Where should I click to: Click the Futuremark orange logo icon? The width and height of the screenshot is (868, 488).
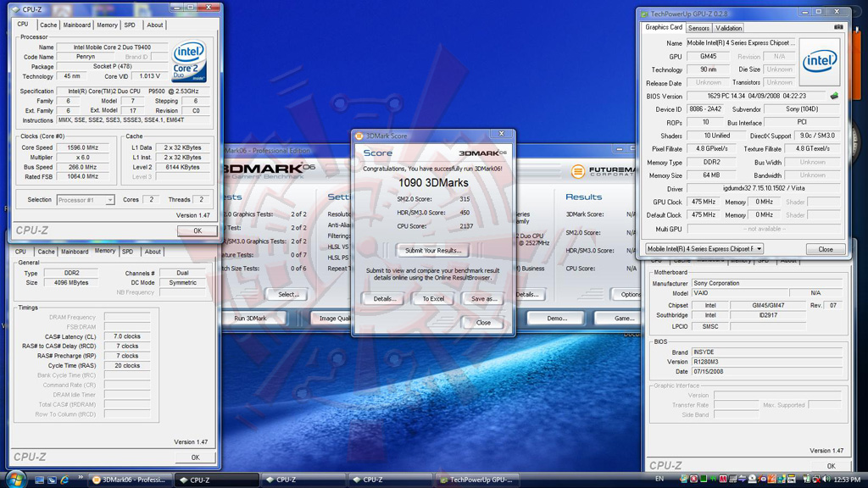[x=577, y=171]
